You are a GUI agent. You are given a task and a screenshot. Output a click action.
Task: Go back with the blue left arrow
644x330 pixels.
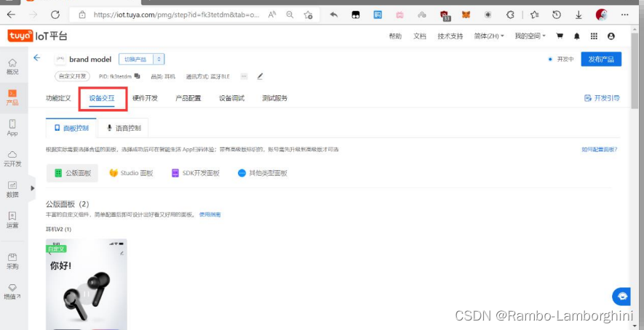[37, 58]
